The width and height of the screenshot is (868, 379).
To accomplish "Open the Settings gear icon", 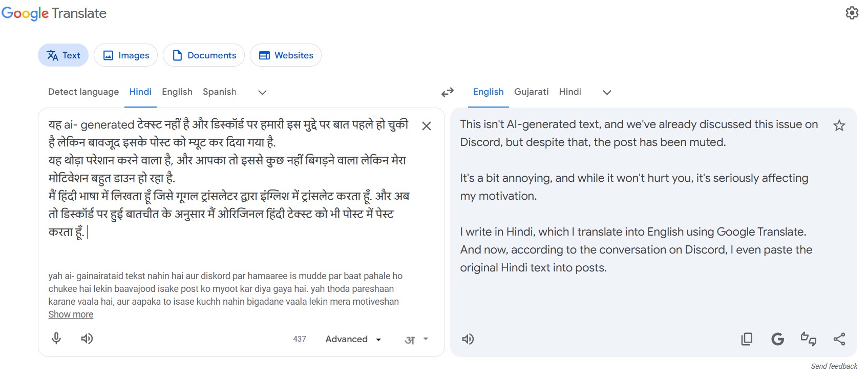I will 852,13.
